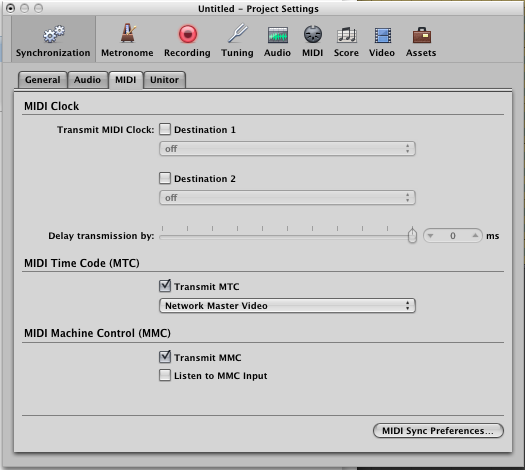Uncheck Transmit MTC

(165, 286)
